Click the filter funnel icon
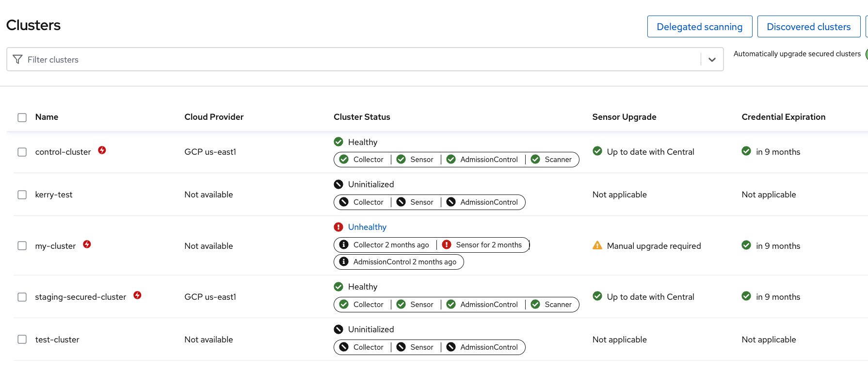This screenshot has width=868, height=389. point(17,59)
